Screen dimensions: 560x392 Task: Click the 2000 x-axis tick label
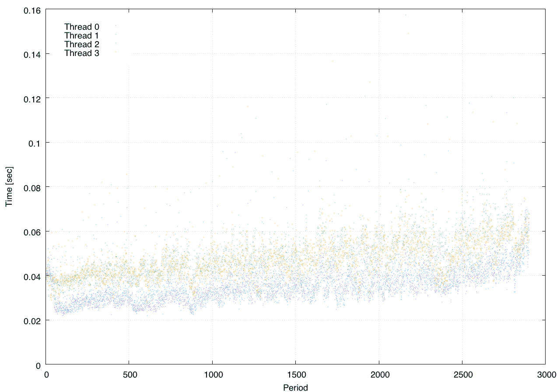[x=378, y=374]
